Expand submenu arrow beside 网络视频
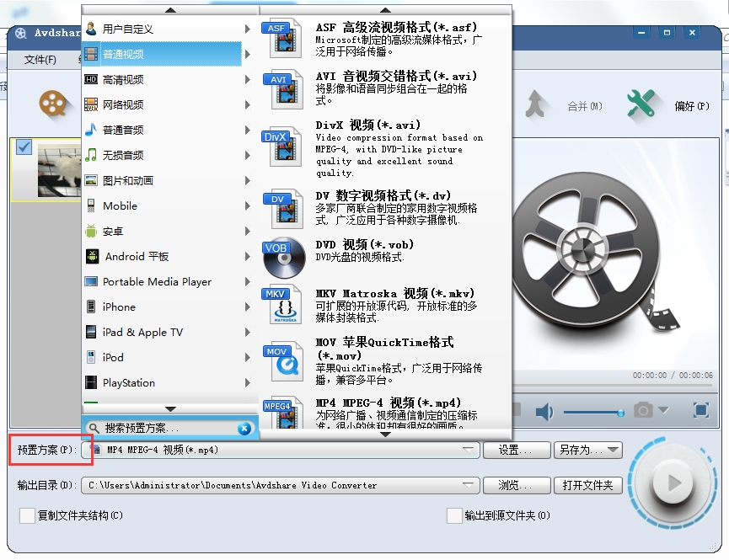This screenshot has height=560, width=729. [248, 104]
